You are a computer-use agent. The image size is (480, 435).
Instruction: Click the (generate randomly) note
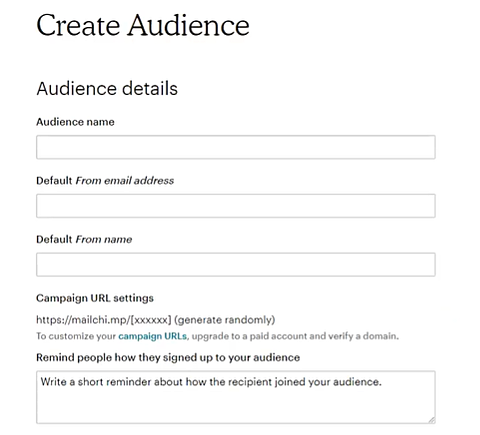click(225, 320)
